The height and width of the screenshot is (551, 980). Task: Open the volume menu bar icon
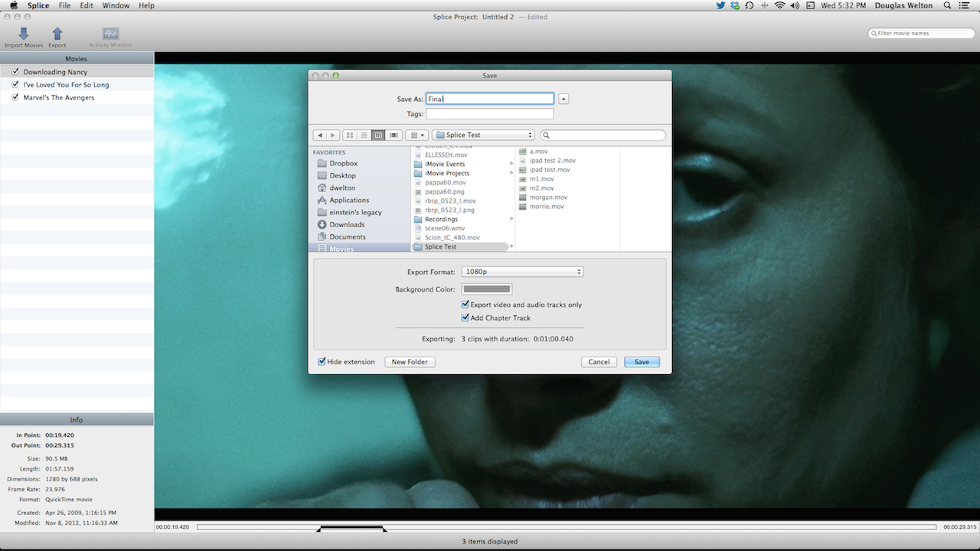click(795, 5)
